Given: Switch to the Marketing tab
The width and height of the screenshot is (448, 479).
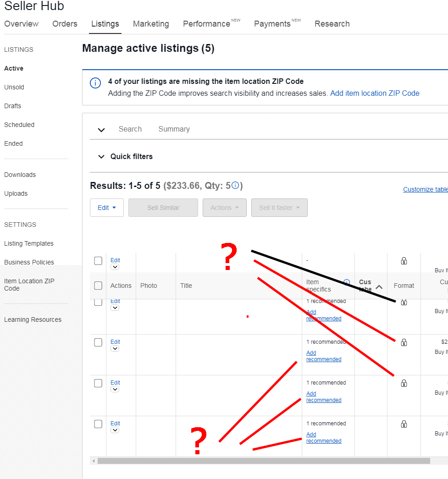Looking at the screenshot, I should tap(151, 24).
